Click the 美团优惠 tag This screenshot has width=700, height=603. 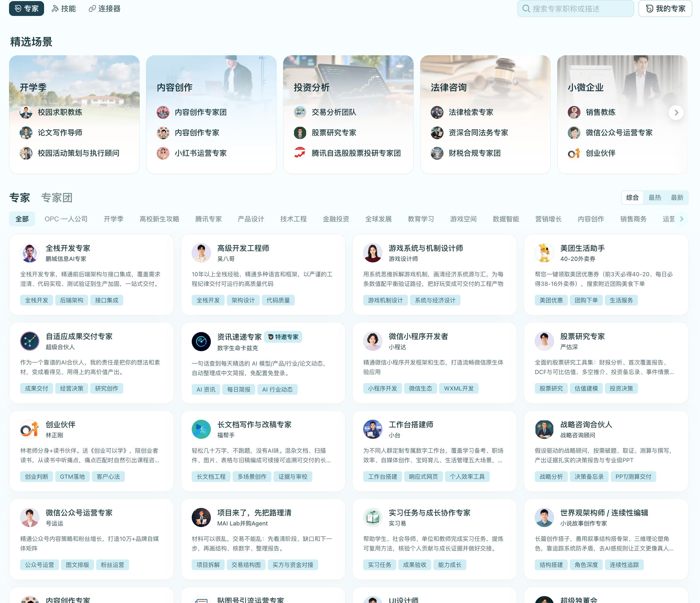point(551,300)
